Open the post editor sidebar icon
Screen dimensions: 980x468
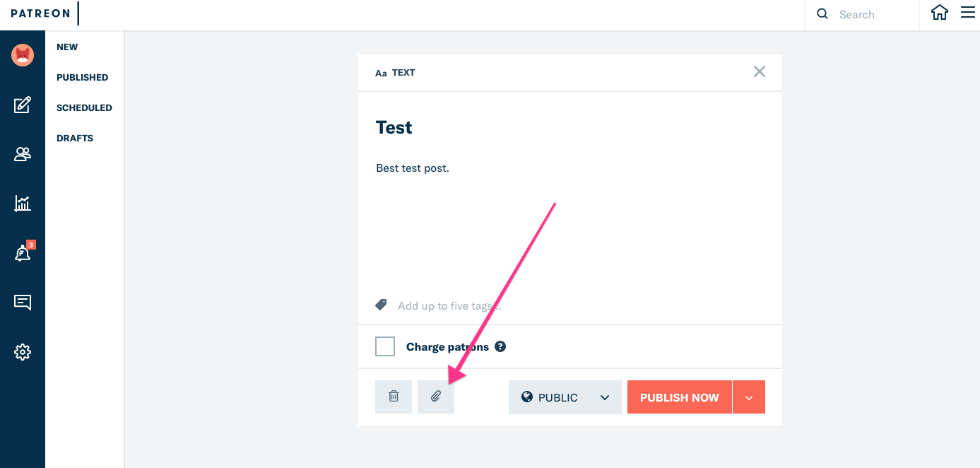coord(23,105)
